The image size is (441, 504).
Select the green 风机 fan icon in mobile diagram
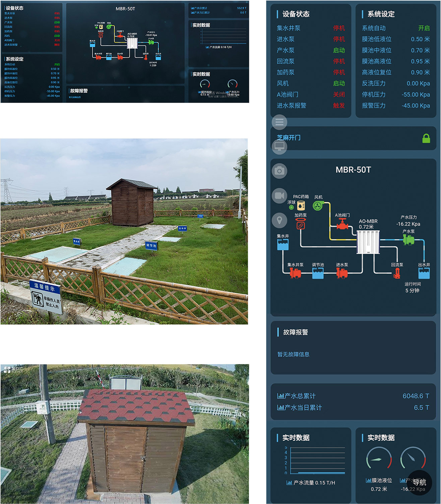pyautogui.click(x=318, y=205)
